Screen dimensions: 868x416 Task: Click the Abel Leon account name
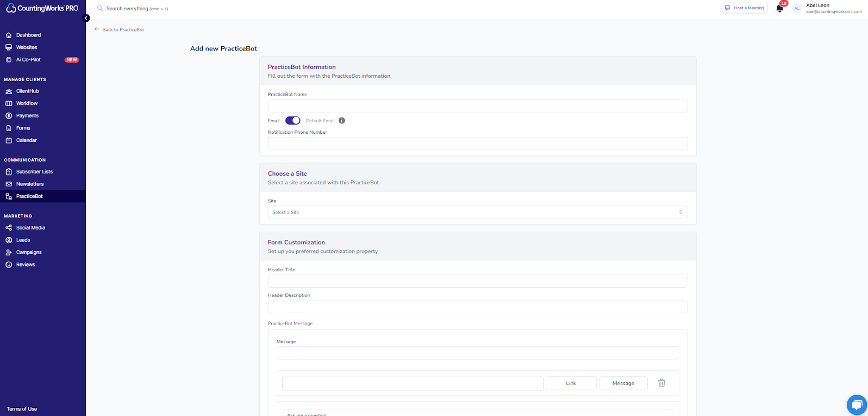click(817, 5)
